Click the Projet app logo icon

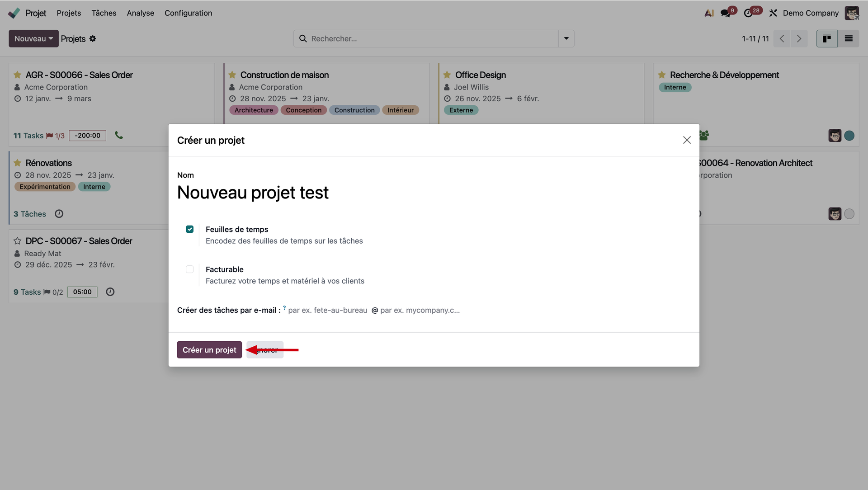pyautogui.click(x=14, y=13)
